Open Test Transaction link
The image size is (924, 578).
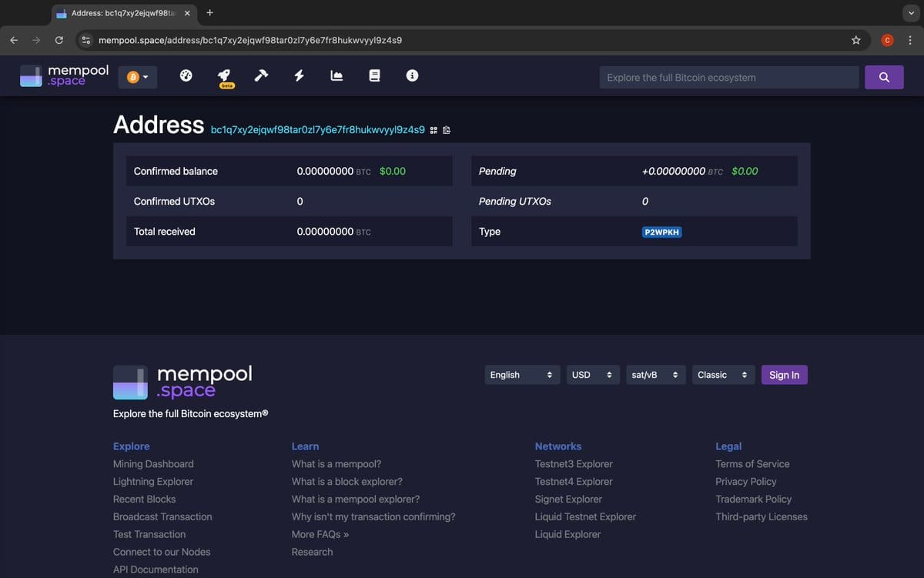tap(149, 535)
